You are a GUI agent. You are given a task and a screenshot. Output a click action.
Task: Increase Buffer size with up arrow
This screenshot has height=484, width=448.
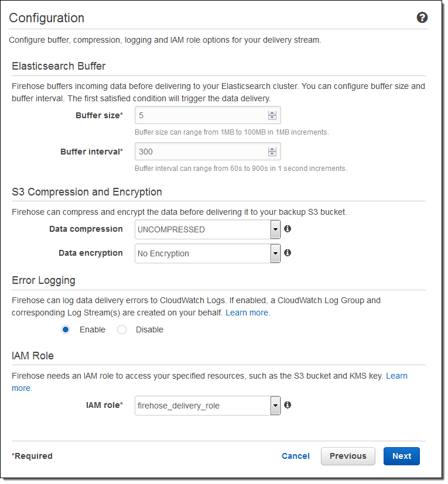click(272, 113)
